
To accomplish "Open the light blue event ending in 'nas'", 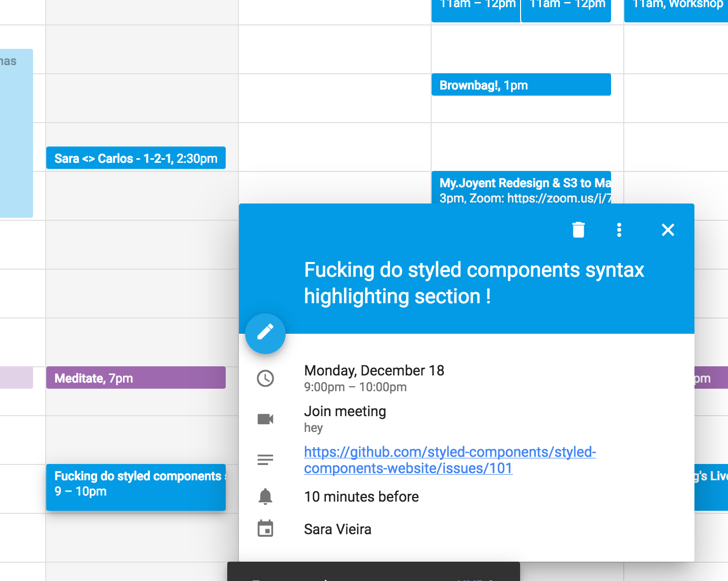I will click(16, 133).
